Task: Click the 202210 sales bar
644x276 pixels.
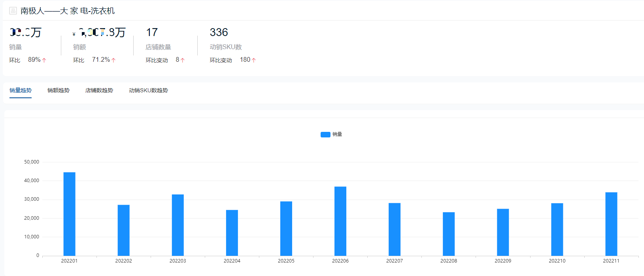Action: click(x=557, y=229)
